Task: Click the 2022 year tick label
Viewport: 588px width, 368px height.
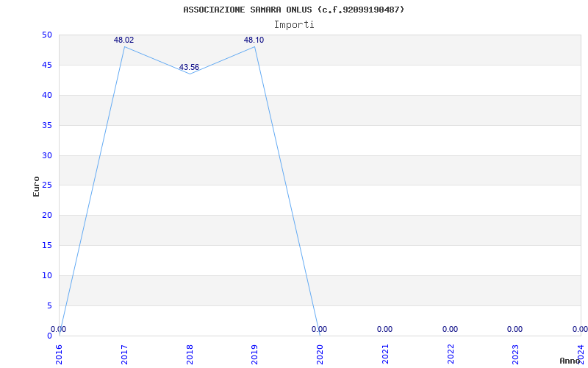Action: point(451,355)
